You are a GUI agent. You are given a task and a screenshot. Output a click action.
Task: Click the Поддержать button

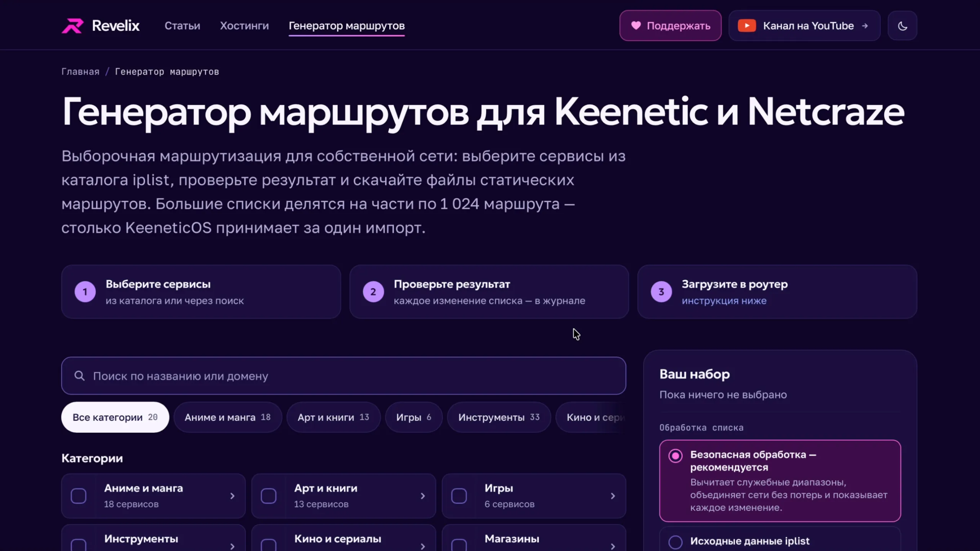(670, 26)
